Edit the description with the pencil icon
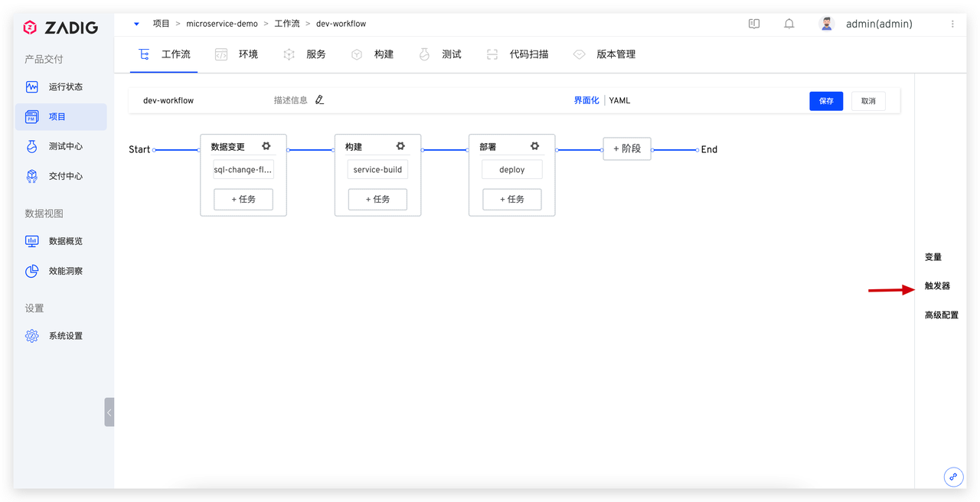 [320, 100]
